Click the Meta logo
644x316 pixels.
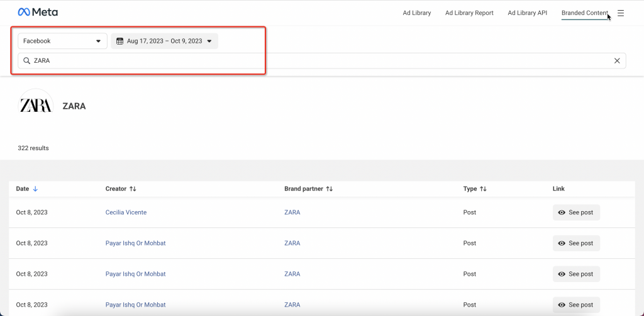38,13
